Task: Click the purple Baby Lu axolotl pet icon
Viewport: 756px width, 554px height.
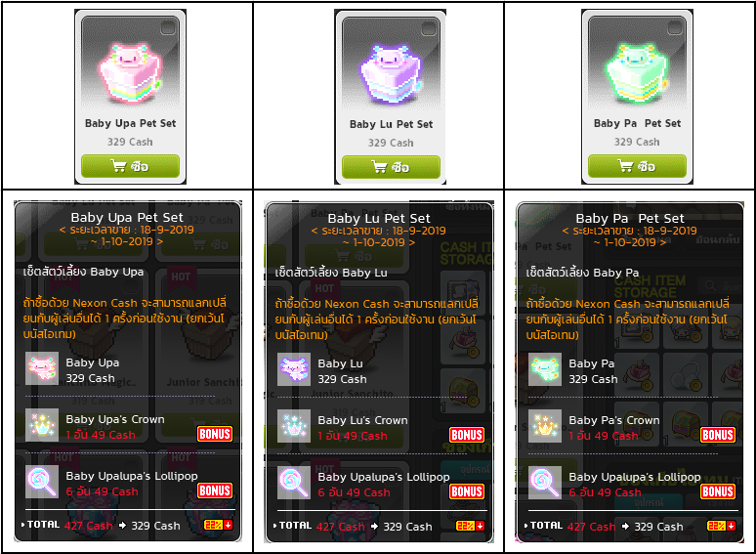Action: (294, 369)
